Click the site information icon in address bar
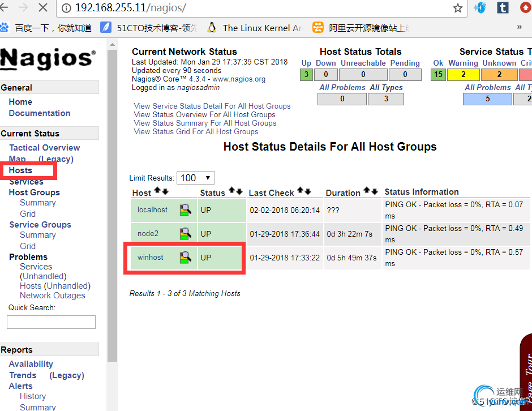The width and height of the screenshot is (532, 411). pyautogui.click(x=67, y=8)
